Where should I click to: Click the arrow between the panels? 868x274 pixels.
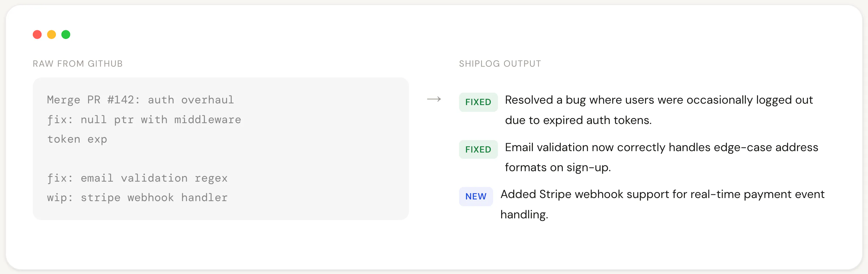[x=434, y=99]
